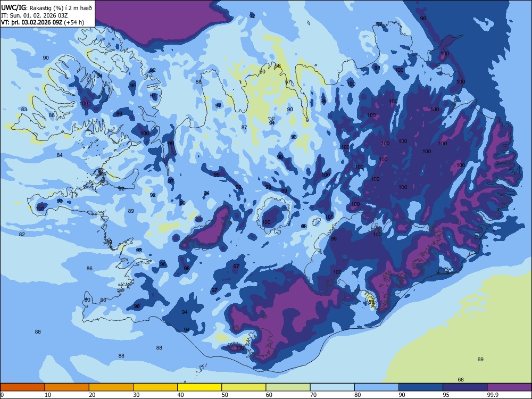
Task: Click the dark blue 90-95 legend swatch
Action: 421,387
